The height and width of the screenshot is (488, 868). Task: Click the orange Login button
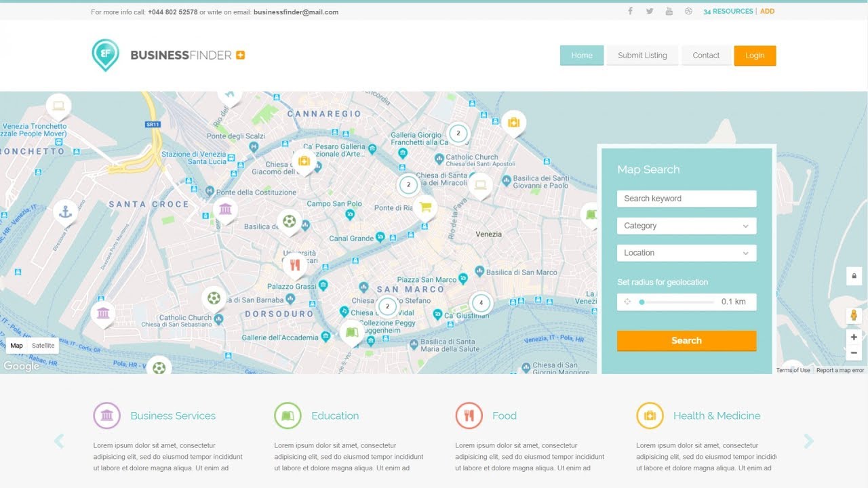tap(755, 56)
